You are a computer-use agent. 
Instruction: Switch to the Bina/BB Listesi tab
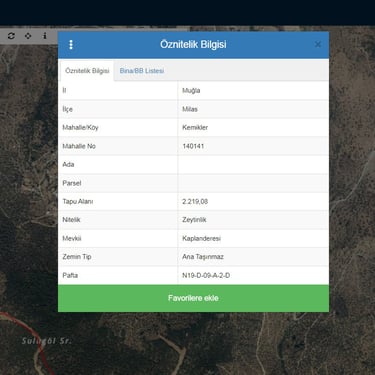click(142, 71)
